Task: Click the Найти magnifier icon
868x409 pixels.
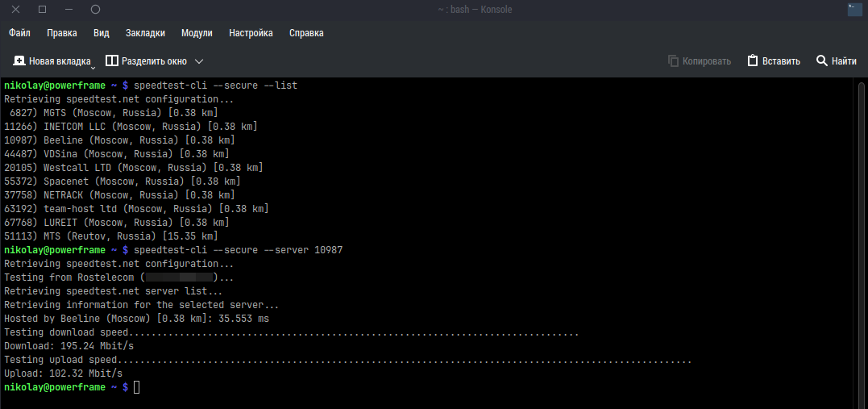Action: pyautogui.click(x=822, y=61)
